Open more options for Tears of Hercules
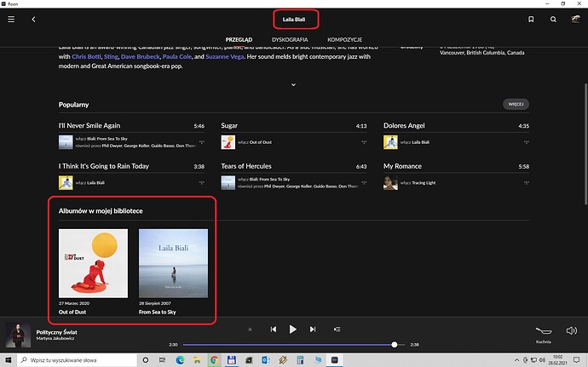 pyautogui.click(x=364, y=182)
